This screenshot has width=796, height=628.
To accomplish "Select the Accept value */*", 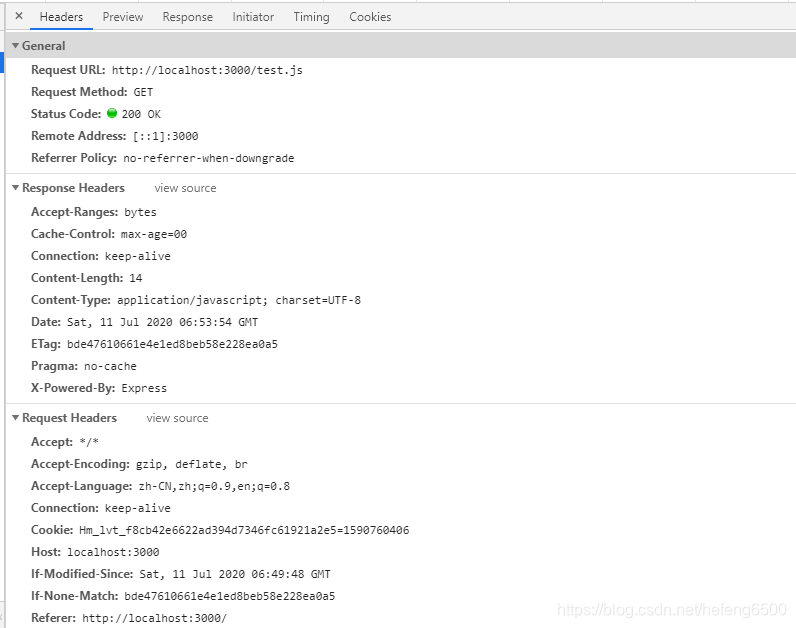I will [x=89, y=442].
